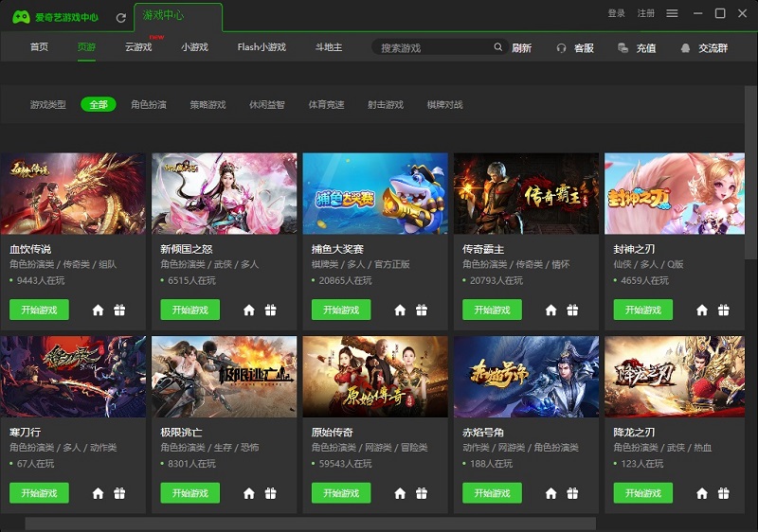Open home page icon for 原始传奇
The image size is (758, 532).
pos(400,493)
